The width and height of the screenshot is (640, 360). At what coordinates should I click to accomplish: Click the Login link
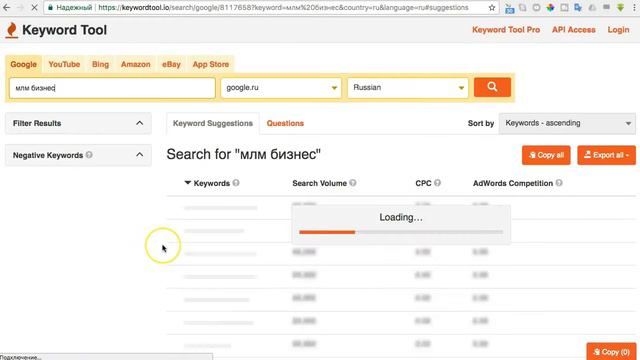(x=618, y=30)
